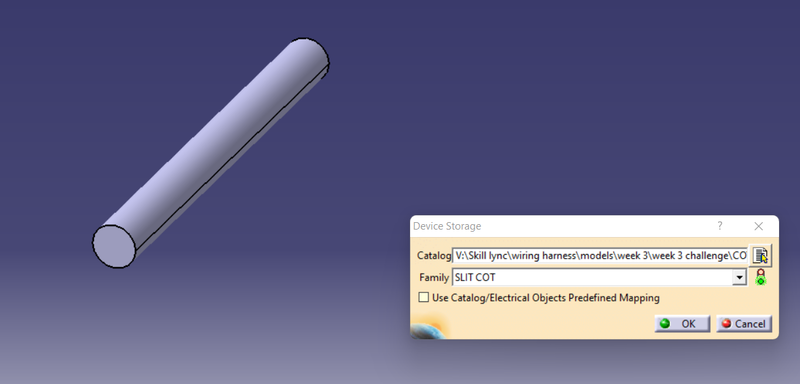The width and height of the screenshot is (800, 384).
Task: Click the Predefined Mapping checkbox label text
Action: (x=546, y=297)
